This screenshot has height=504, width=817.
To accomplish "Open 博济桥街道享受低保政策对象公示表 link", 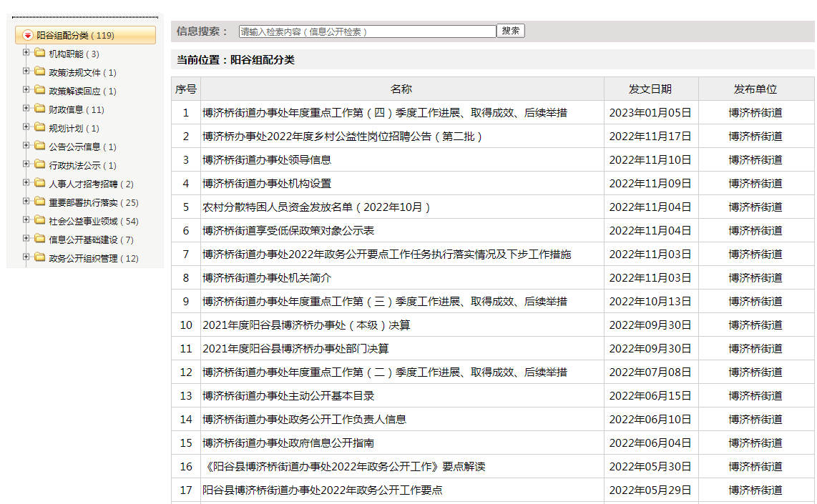I will [x=288, y=231].
